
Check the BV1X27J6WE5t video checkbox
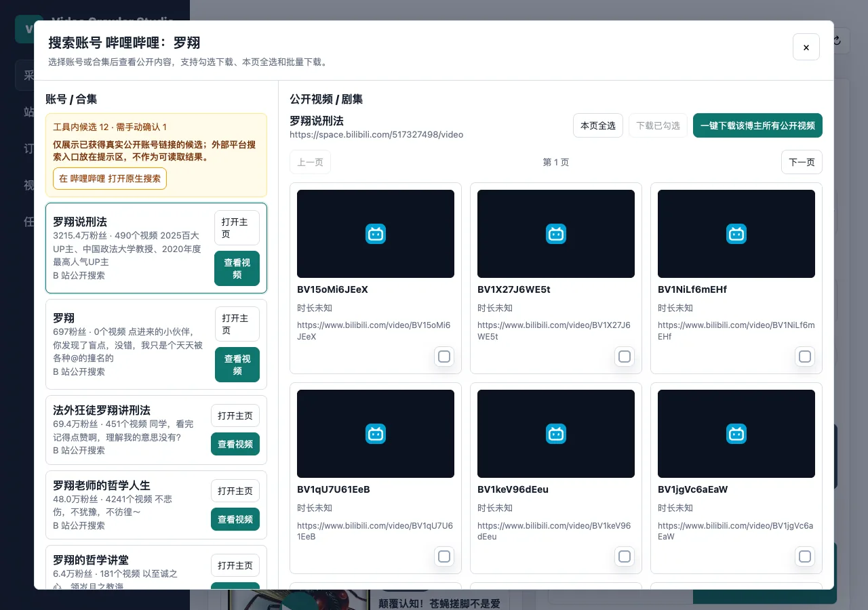tap(625, 357)
